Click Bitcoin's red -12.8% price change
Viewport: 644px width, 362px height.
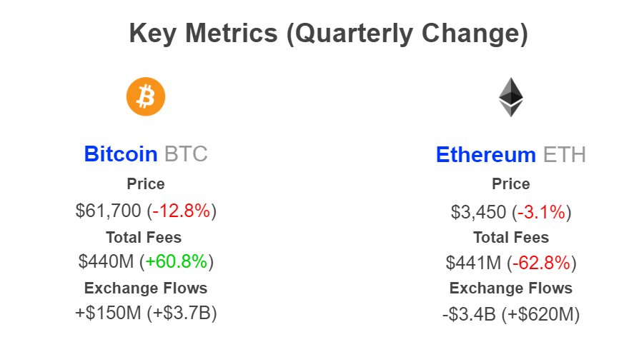point(182,211)
